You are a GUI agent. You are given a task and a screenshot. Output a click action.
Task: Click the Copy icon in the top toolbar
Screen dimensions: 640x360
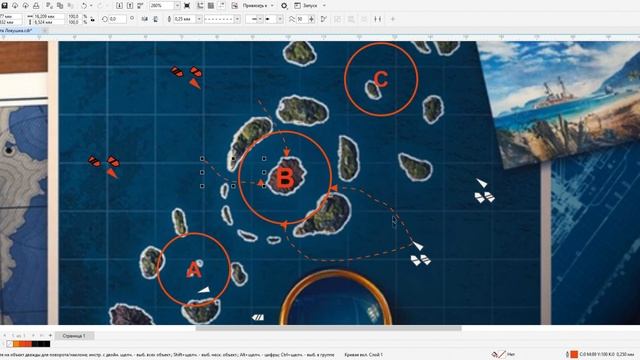point(60,6)
